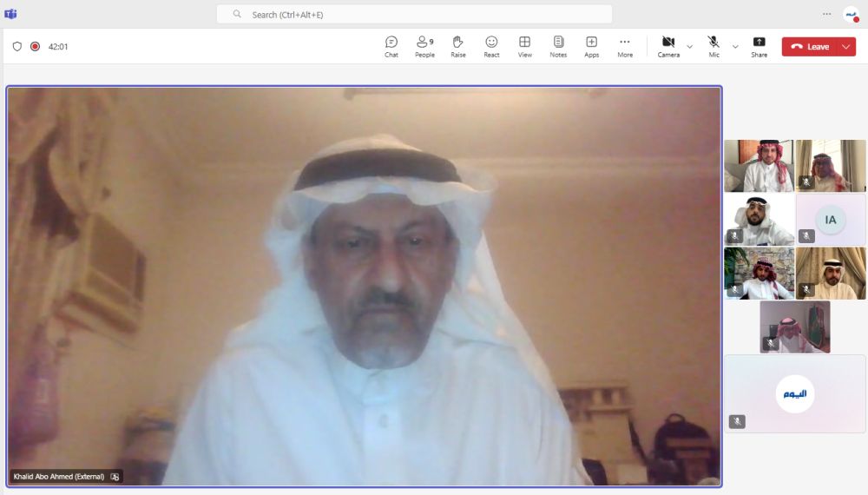The image size is (868, 495).
Task: Open the Chat panel
Action: coord(391,47)
